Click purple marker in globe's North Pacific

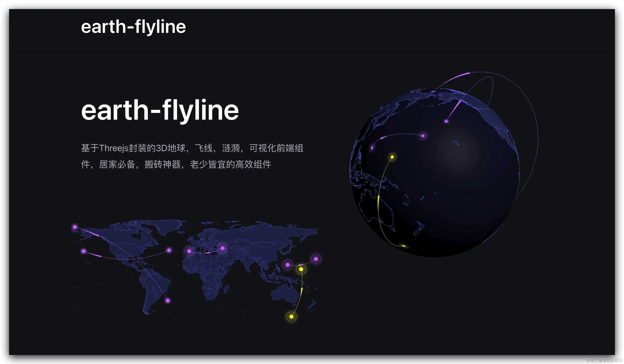click(446, 121)
